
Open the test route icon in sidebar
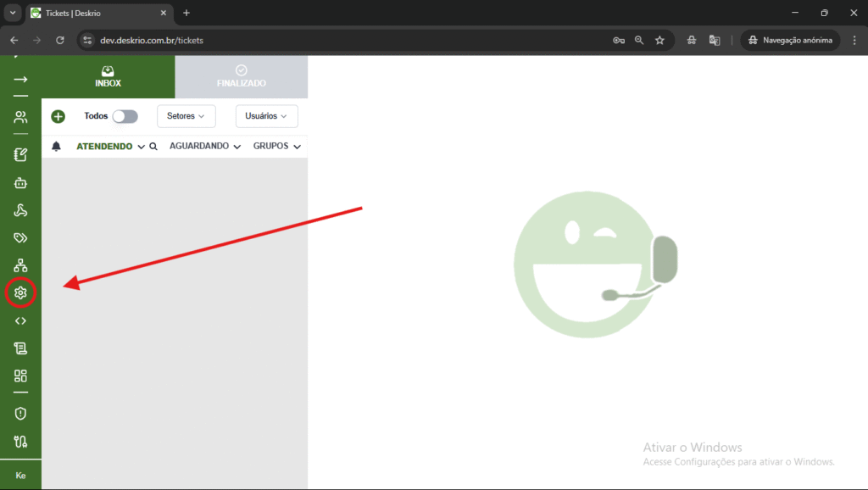[20, 442]
